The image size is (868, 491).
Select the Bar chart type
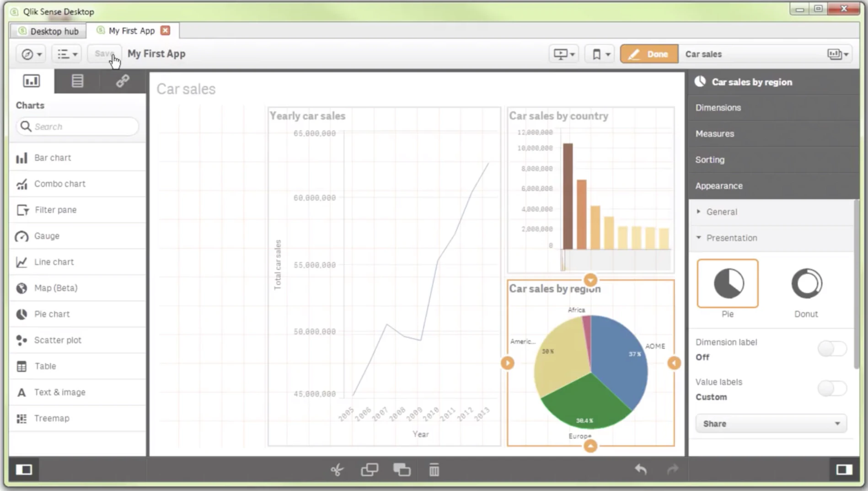53,157
